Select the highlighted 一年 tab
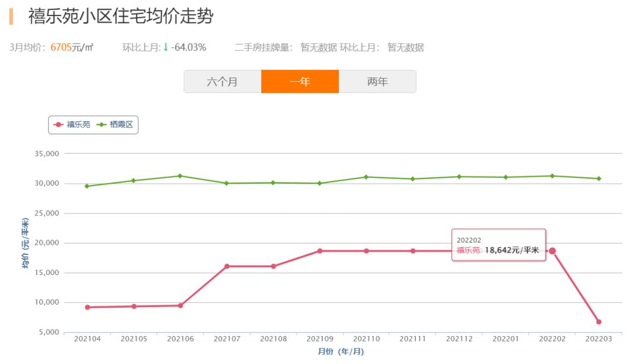Viewport: 641px width, 364px height. click(299, 82)
